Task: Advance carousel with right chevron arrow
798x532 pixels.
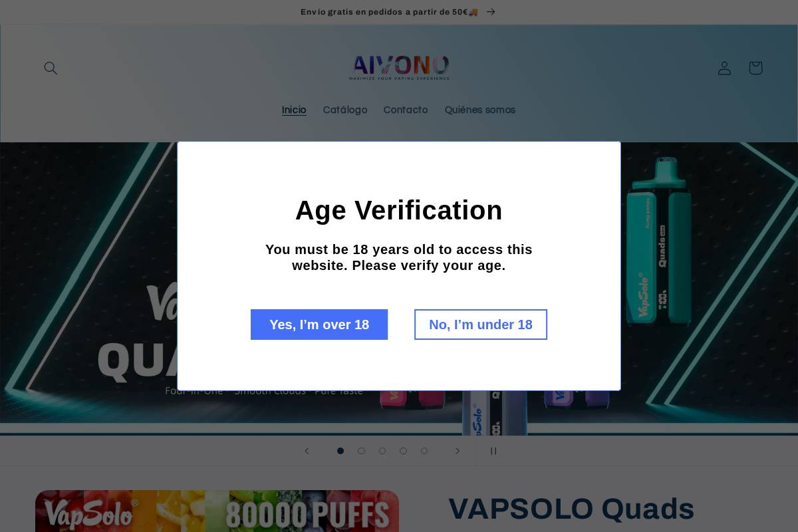Action: 458,451
